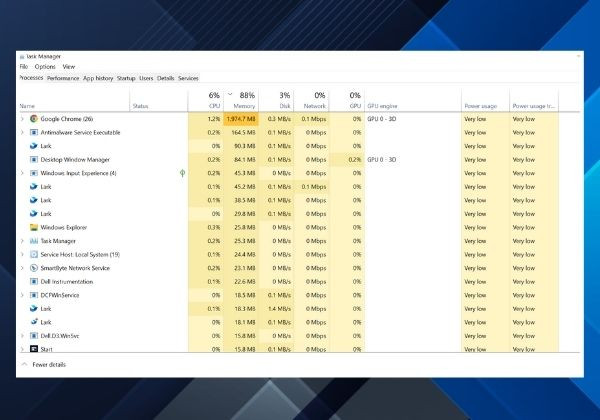The width and height of the screenshot is (600, 420).
Task: Click the Task Manager title bar icon
Action: pyautogui.click(x=22, y=57)
